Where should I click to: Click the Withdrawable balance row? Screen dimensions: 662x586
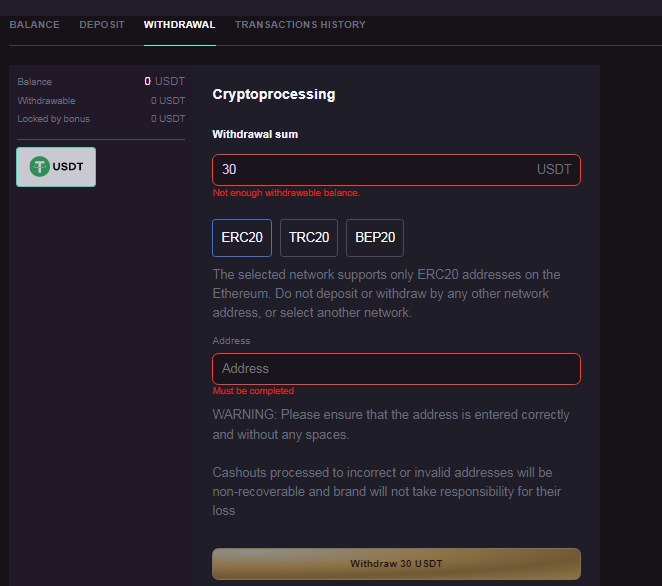[x=101, y=101]
